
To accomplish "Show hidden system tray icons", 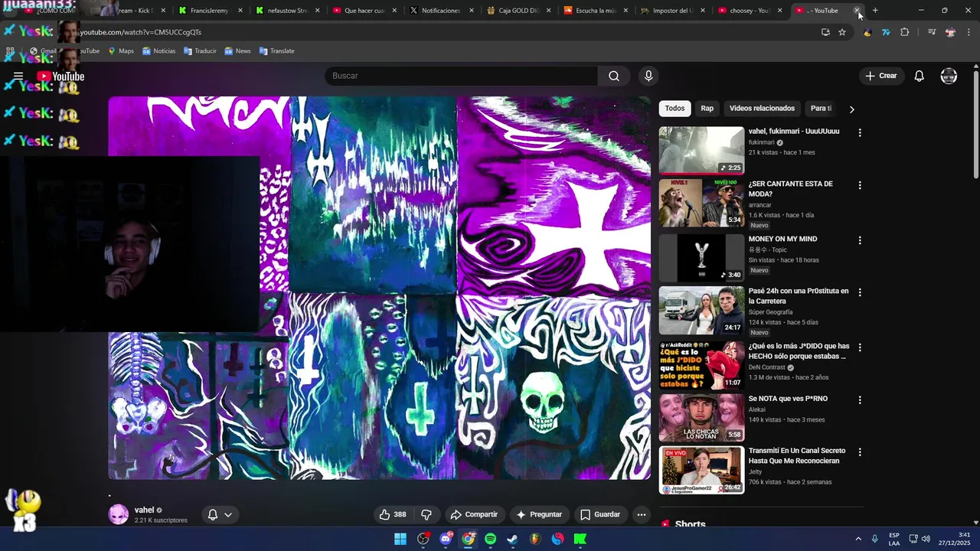I will click(858, 539).
